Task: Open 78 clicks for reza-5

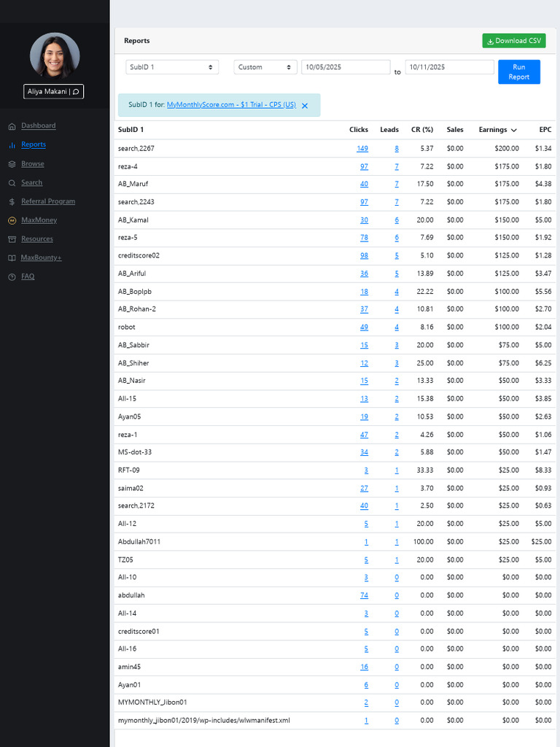Action: tap(365, 238)
